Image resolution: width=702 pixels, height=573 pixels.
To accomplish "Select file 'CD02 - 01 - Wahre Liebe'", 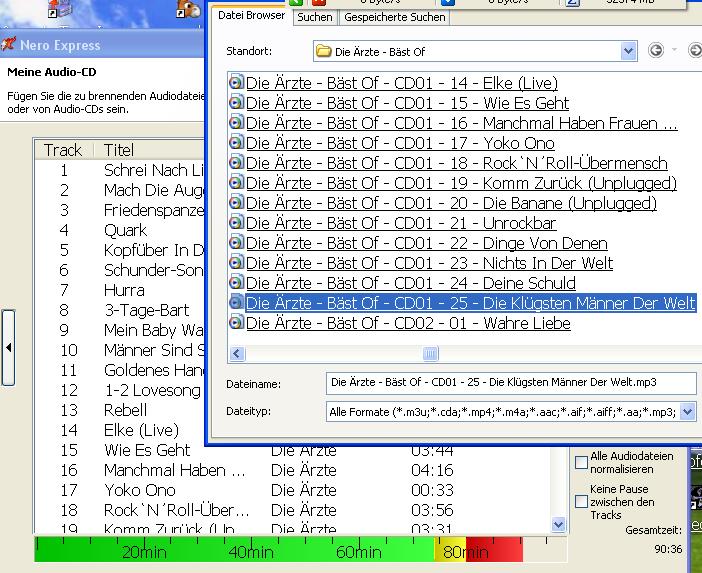I will point(408,323).
